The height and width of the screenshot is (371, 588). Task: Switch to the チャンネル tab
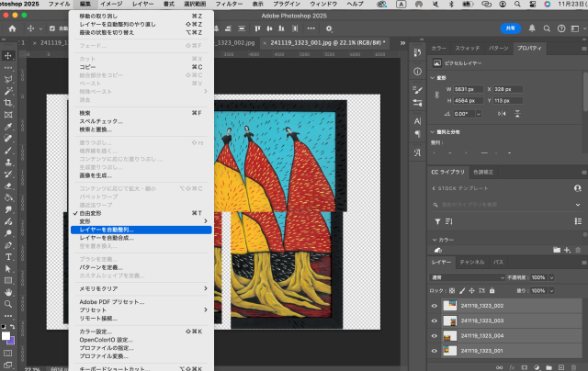(472, 262)
